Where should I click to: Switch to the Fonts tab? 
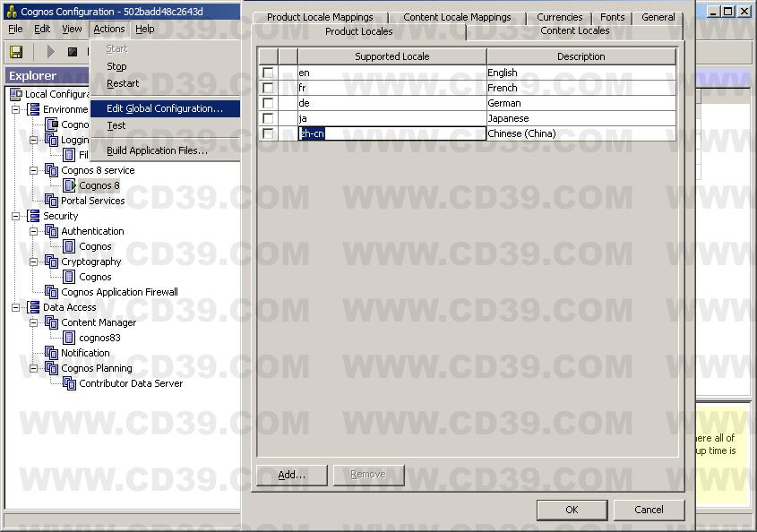click(612, 17)
